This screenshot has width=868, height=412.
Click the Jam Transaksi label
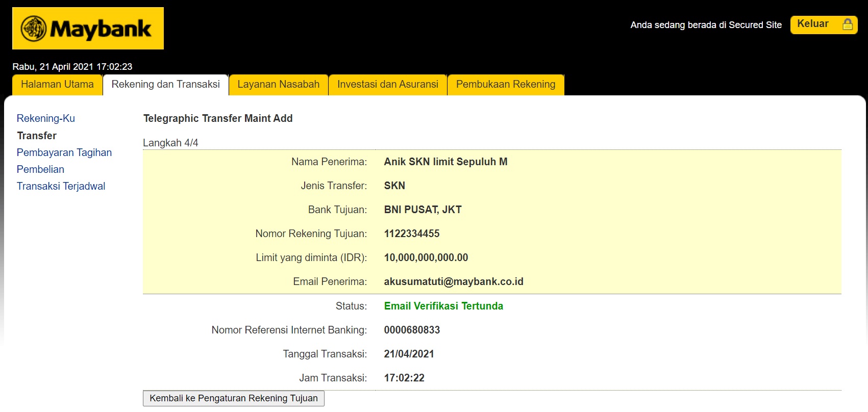pos(333,378)
